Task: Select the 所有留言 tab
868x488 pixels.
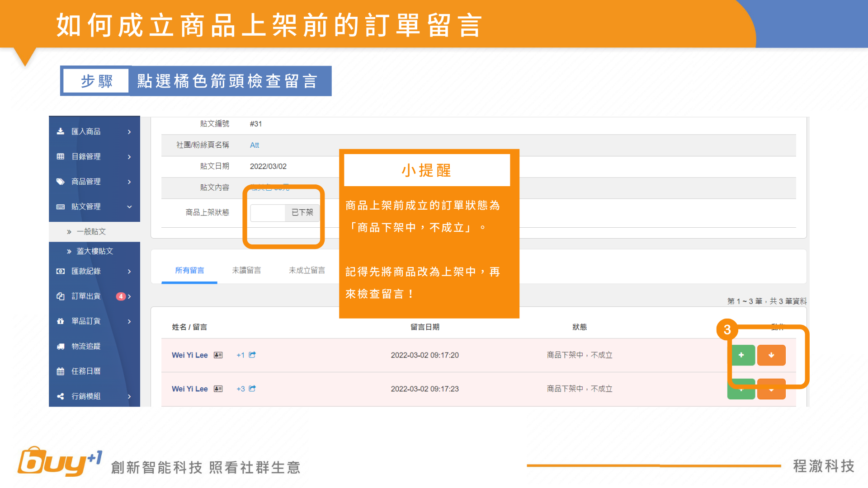Action: pos(189,270)
